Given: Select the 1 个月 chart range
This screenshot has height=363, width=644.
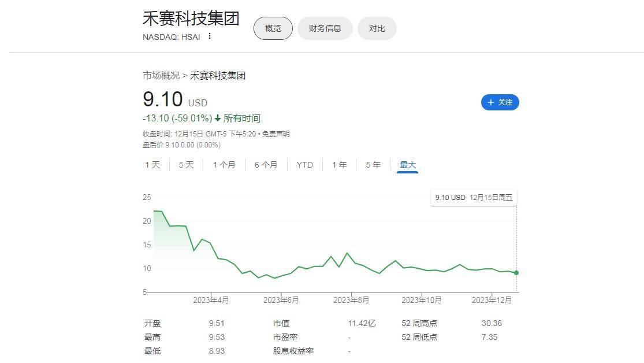Looking at the screenshot, I should click(x=224, y=165).
